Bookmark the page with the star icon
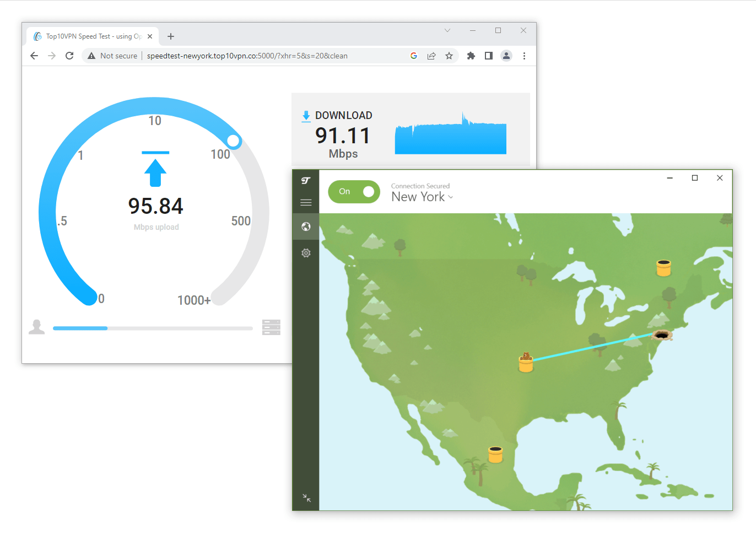 (x=449, y=56)
